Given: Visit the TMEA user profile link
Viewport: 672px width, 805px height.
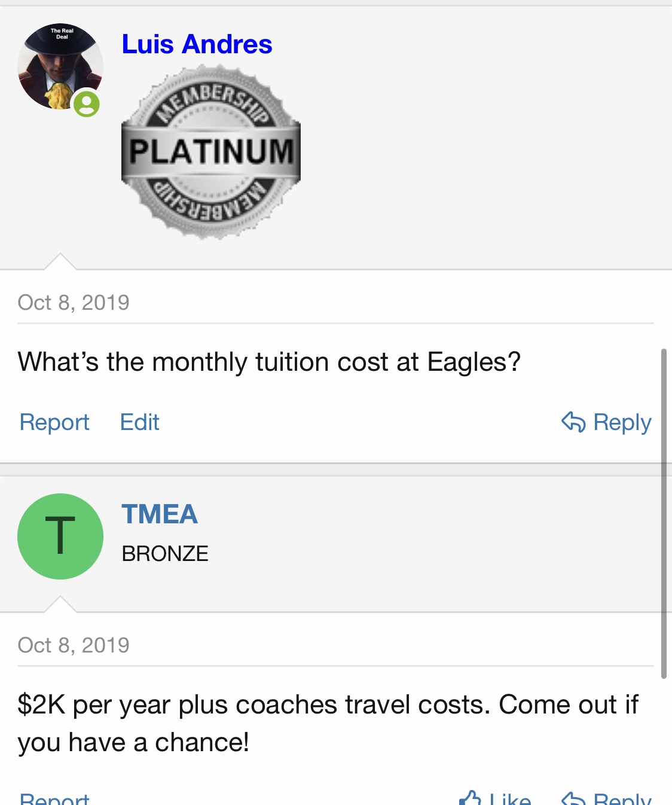Looking at the screenshot, I should pos(160,514).
